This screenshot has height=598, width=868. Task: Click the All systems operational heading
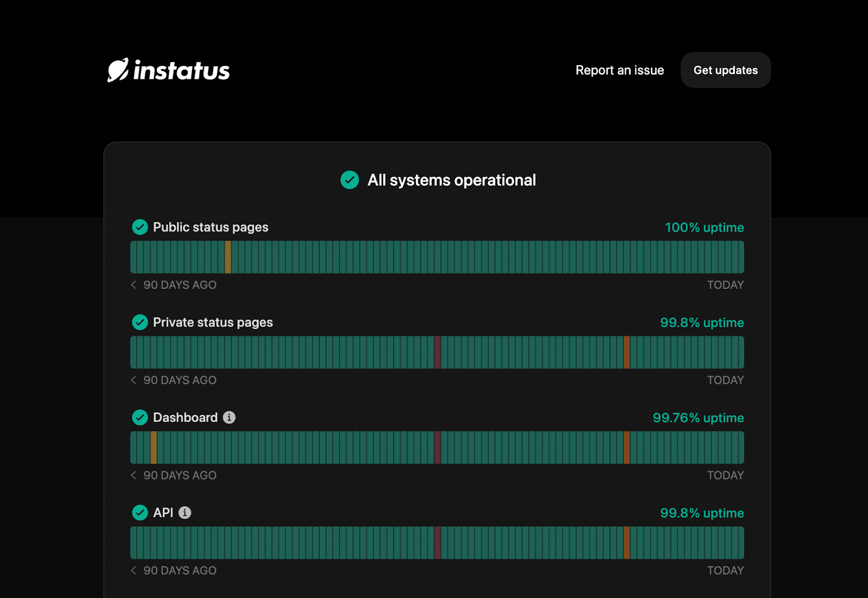(451, 180)
